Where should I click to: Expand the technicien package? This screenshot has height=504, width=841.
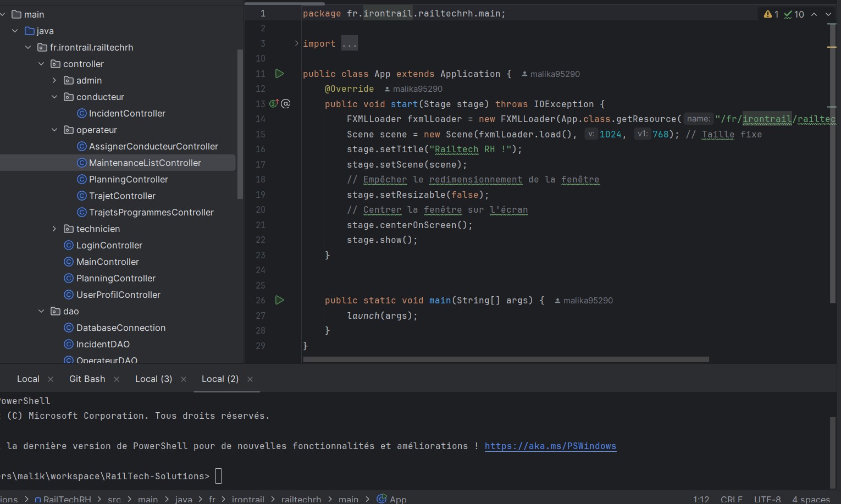[54, 229]
